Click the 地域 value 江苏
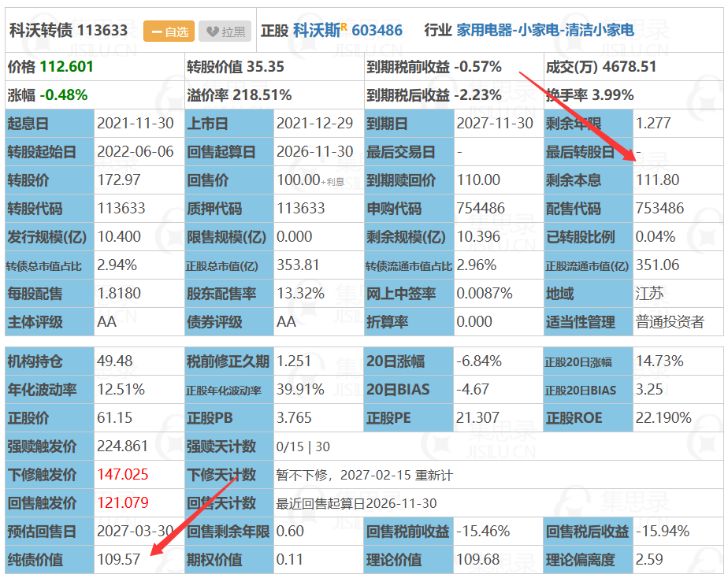The image size is (728, 578). (x=649, y=293)
